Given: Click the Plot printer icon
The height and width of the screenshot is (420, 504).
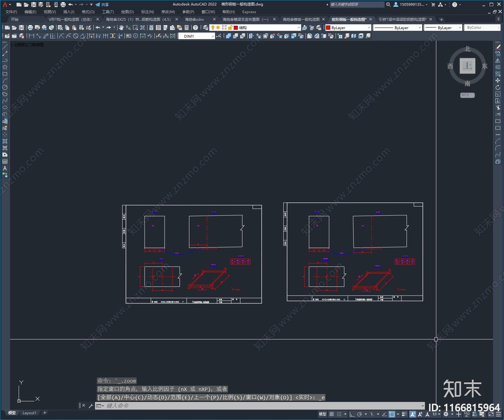Looking at the screenshot, I should pyautogui.click(x=30, y=28).
